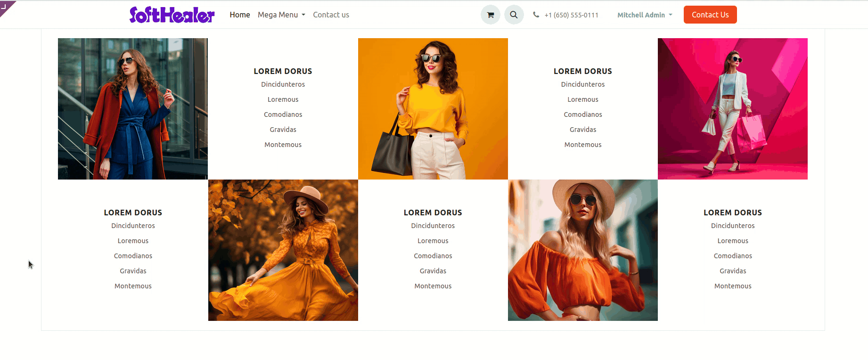The width and height of the screenshot is (868, 360).
Task: Click Gravidas below the yellow sweater photo
Action: (x=433, y=271)
